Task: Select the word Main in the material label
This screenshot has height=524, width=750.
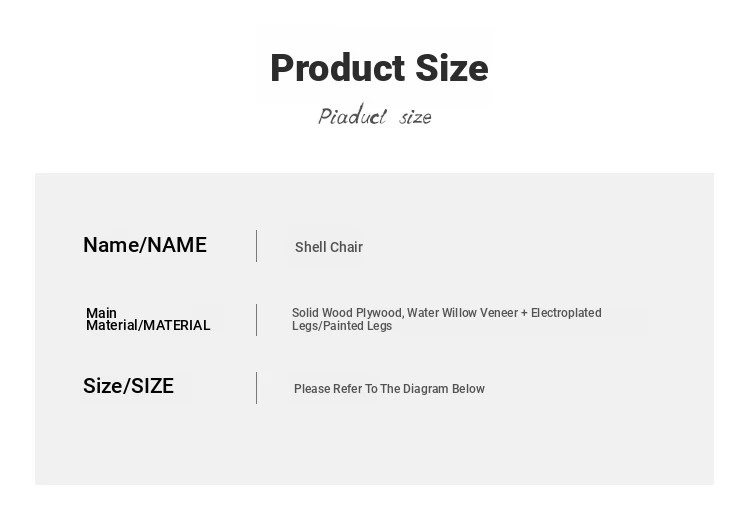Action: [101, 313]
